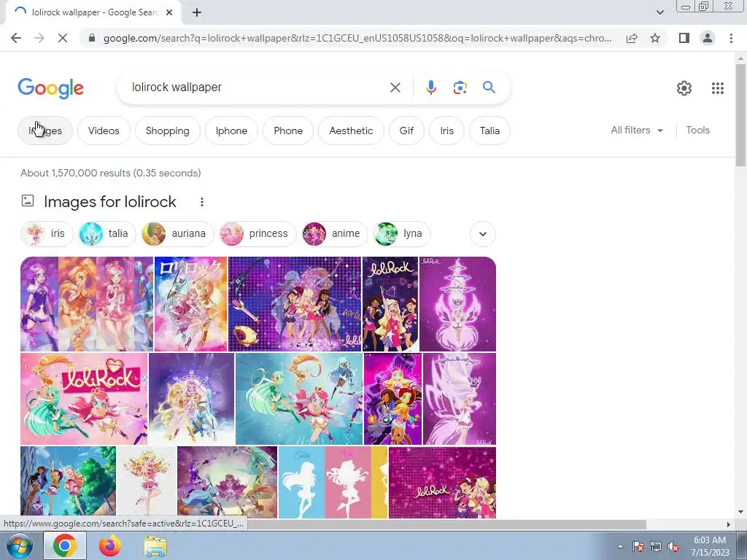Apply the Aesthetic filter chip

(x=351, y=131)
